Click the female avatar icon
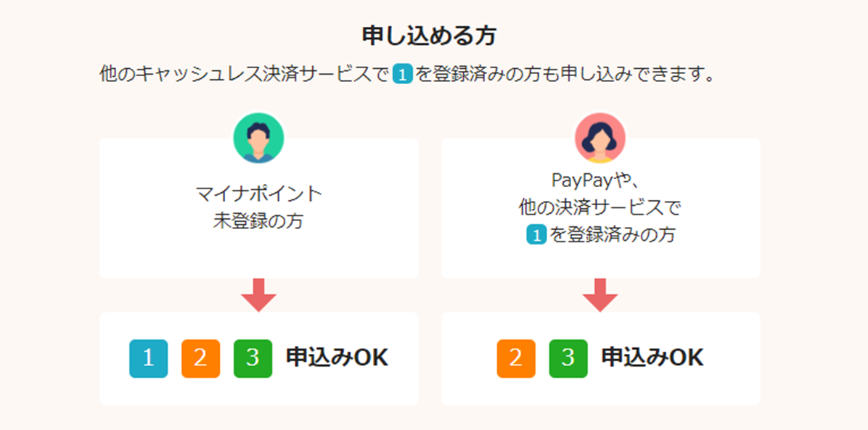Image resolution: width=868 pixels, height=430 pixels. point(600,138)
